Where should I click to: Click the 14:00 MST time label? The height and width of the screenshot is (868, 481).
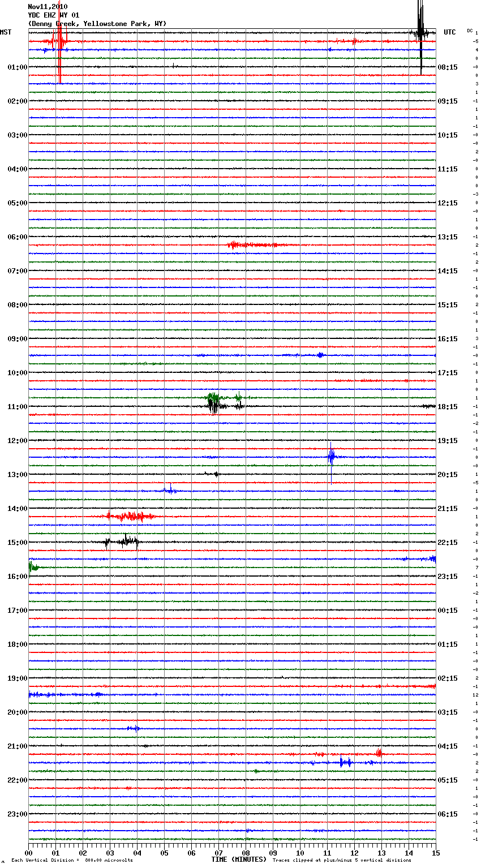[17, 509]
